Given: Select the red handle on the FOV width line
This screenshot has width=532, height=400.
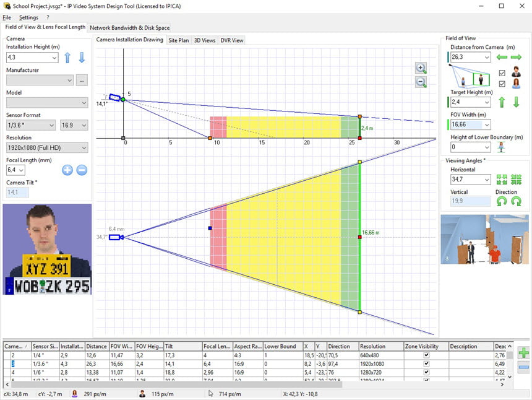Looking at the screenshot, I should point(359,237).
